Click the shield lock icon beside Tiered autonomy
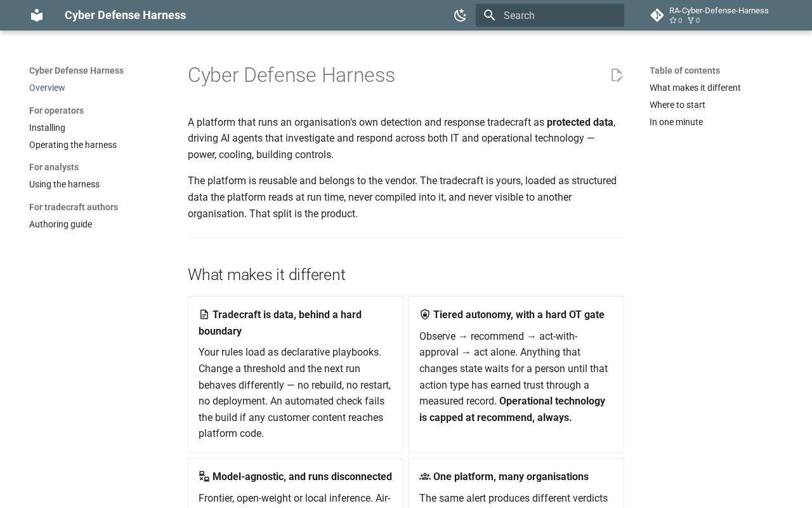Image resolution: width=812 pixels, height=508 pixels. tap(424, 315)
